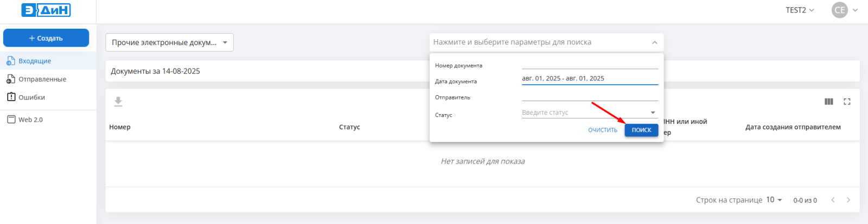Expand document type dropdown Прочие электронные
The image size is (868, 224).
tap(169, 42)
